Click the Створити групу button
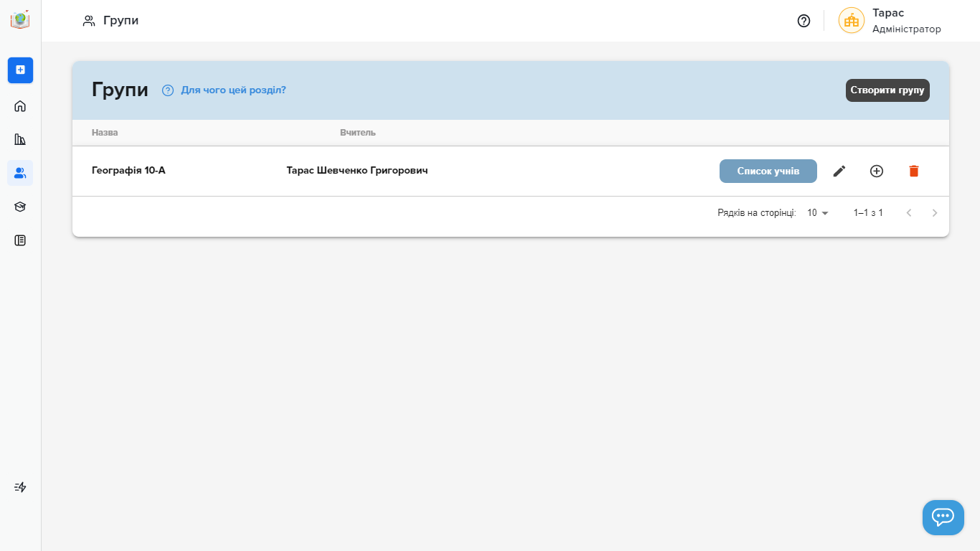 point(887,90)
